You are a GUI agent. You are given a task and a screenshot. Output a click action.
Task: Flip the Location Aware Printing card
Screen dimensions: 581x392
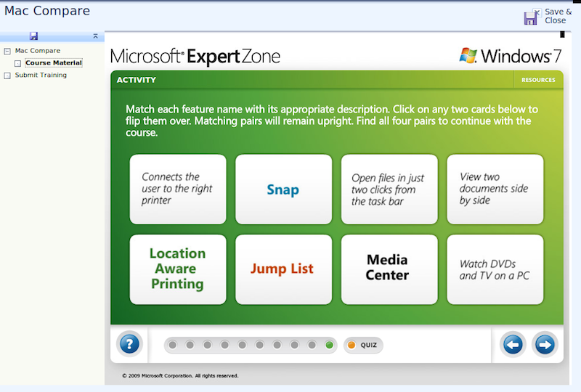pyautogui.click(x=178, y=269)
